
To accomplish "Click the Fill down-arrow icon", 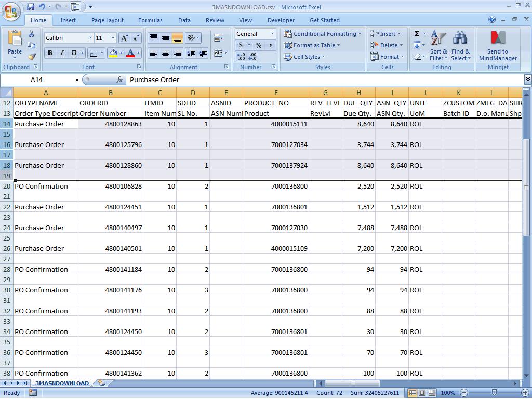I will click(x=417, y=45).
